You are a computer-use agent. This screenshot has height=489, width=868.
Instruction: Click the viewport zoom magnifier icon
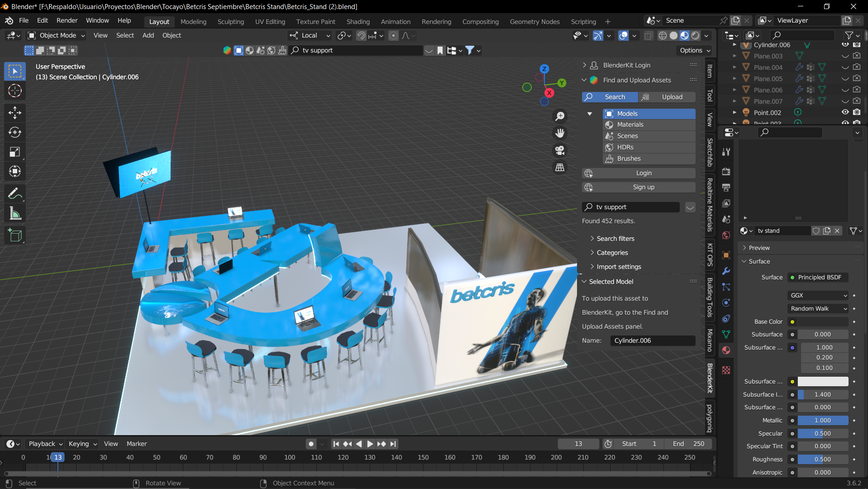[560, 116]
